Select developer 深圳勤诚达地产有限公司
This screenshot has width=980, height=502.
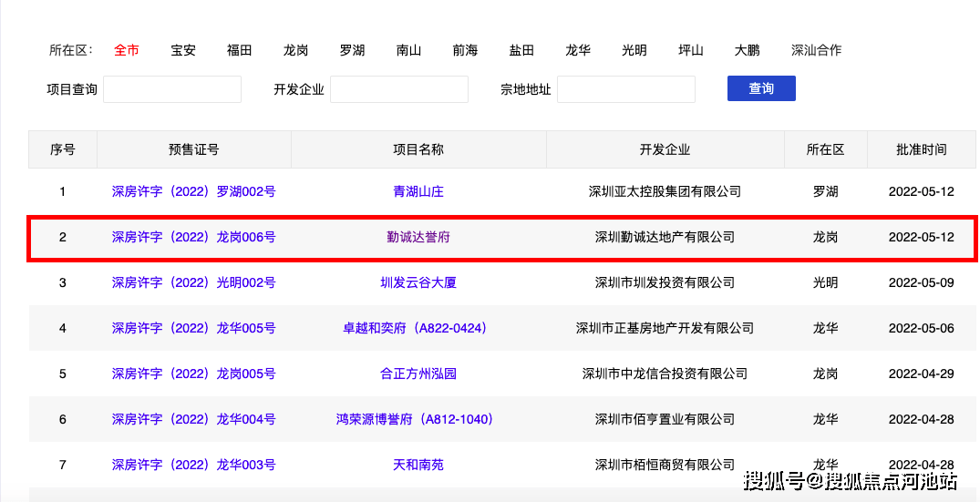coord(665,237)
